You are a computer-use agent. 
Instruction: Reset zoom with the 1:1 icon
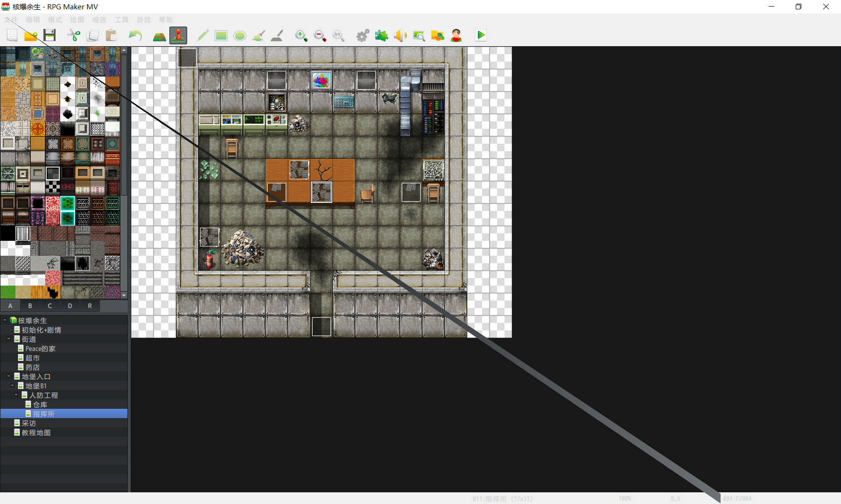click(x=339, y=35)
